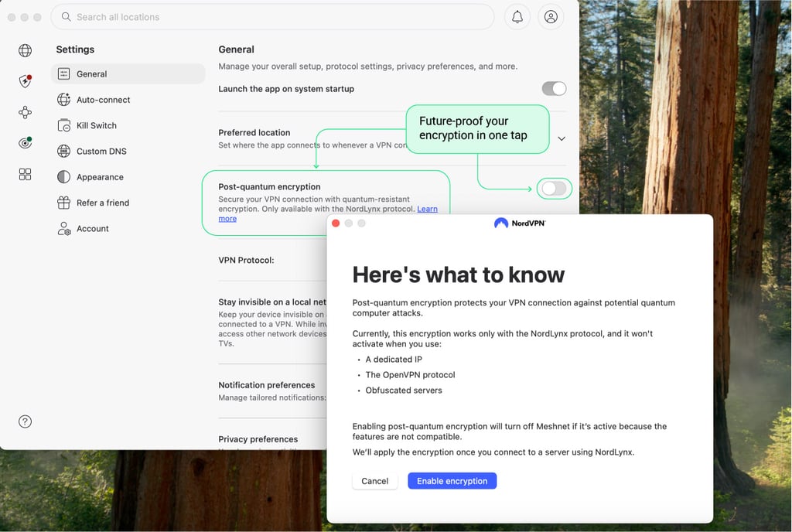Open the help question mark icon
The width and height of the screenshot is (792, 532).
25,421
